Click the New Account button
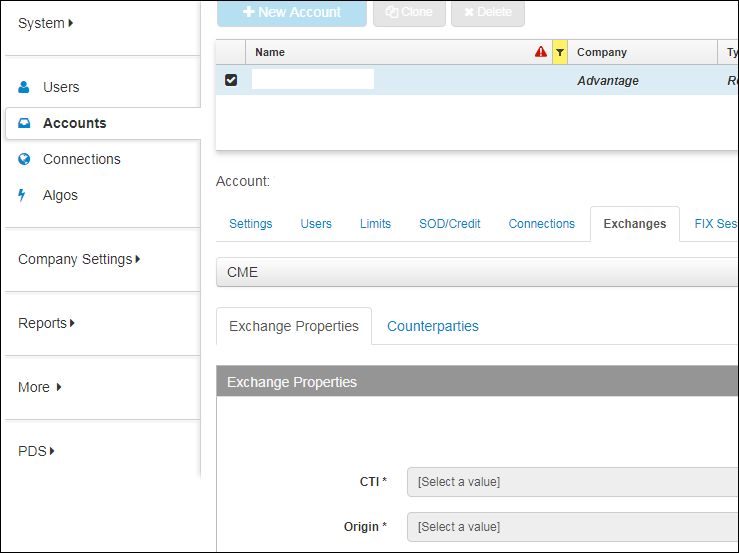Image resolution: width=739 pixels, height=553 pixels. point(291,12)
